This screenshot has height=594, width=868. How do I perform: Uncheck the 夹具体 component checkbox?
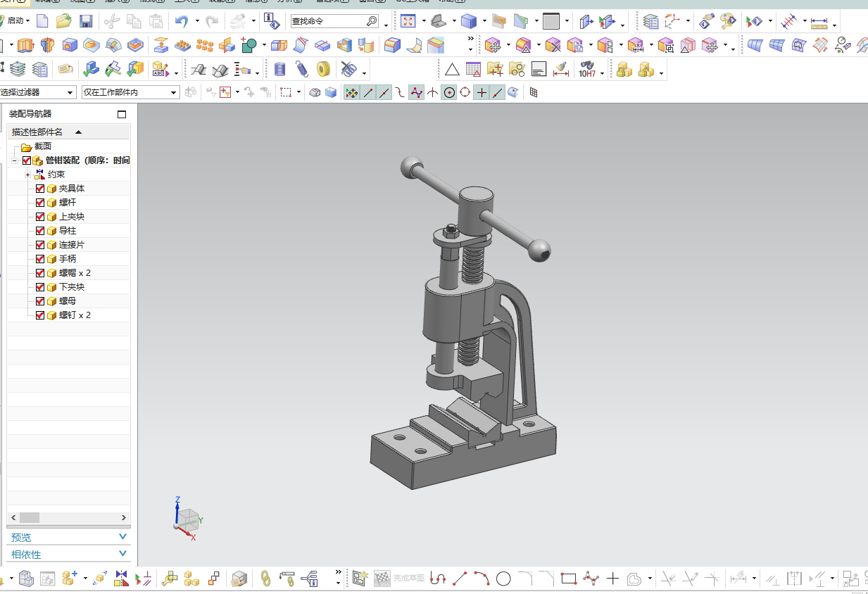point(40,189)
